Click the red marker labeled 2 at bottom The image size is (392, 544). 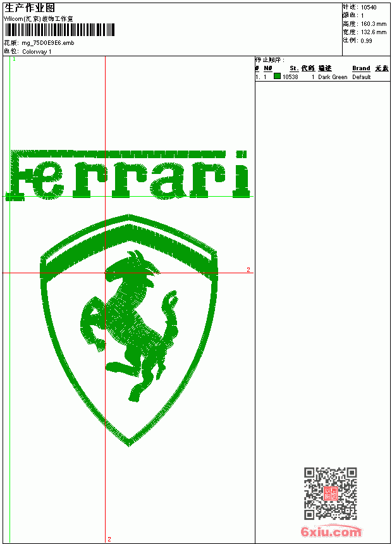click(109, 539)
